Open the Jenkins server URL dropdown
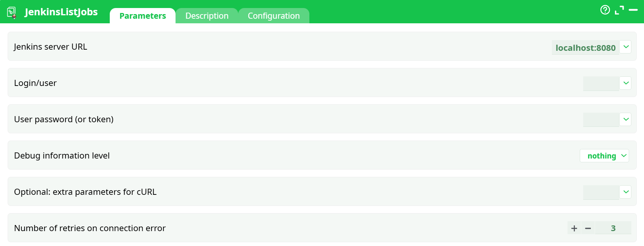644x246 pixels. coord(626,47)
